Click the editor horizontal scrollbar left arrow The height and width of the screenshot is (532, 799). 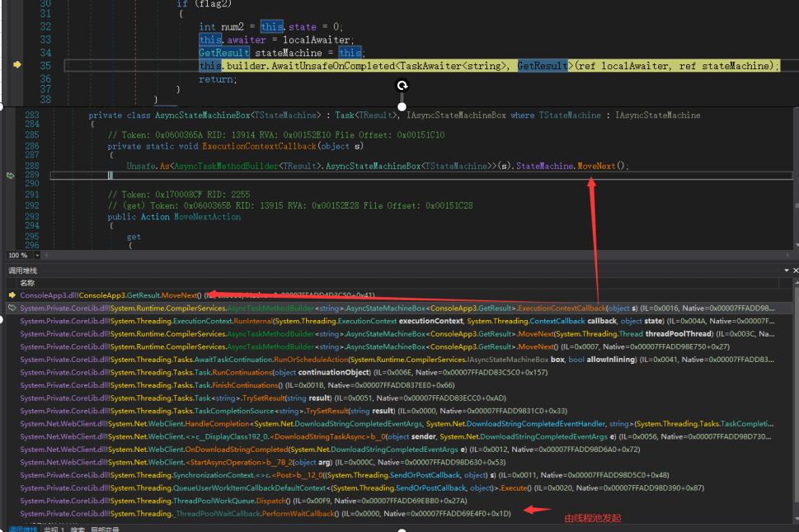46,255
